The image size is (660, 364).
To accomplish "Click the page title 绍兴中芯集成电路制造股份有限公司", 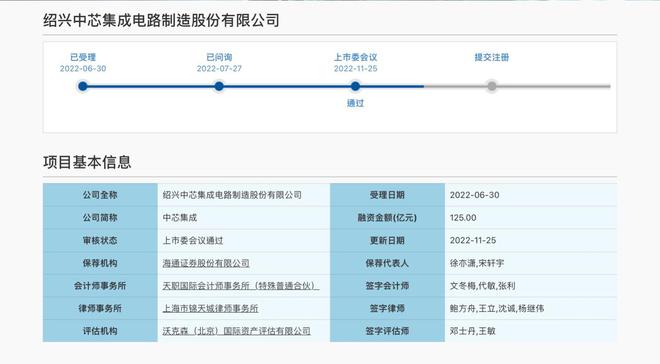I will pyautogui.click(x=161, y=20).
